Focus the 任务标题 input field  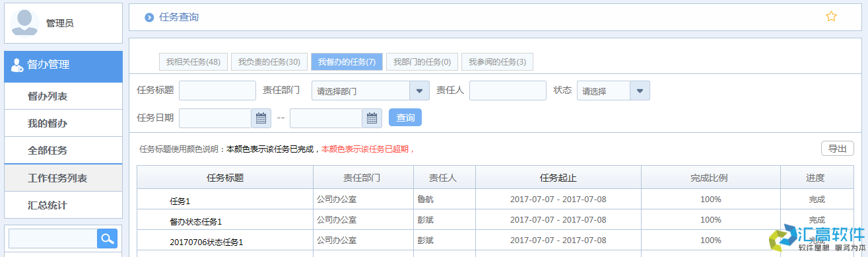(217, 91)
